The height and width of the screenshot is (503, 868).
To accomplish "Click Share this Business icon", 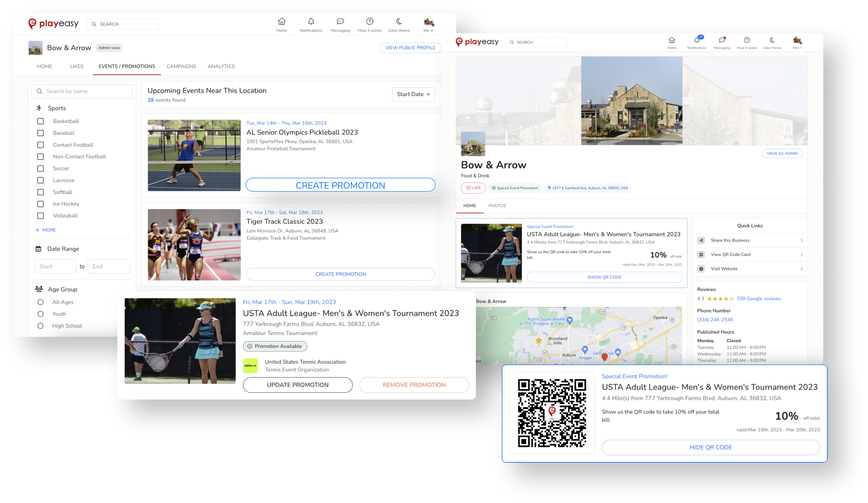I will click(701, 241).
